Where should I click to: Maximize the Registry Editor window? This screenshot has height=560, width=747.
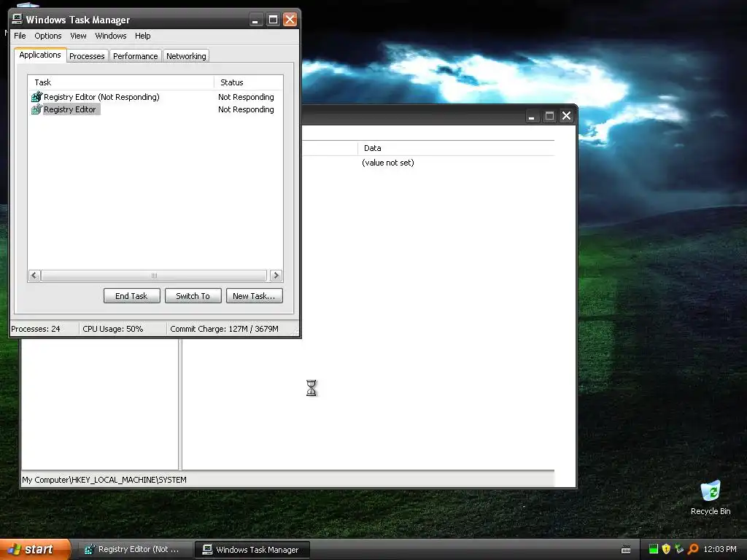tap(549, 116)
